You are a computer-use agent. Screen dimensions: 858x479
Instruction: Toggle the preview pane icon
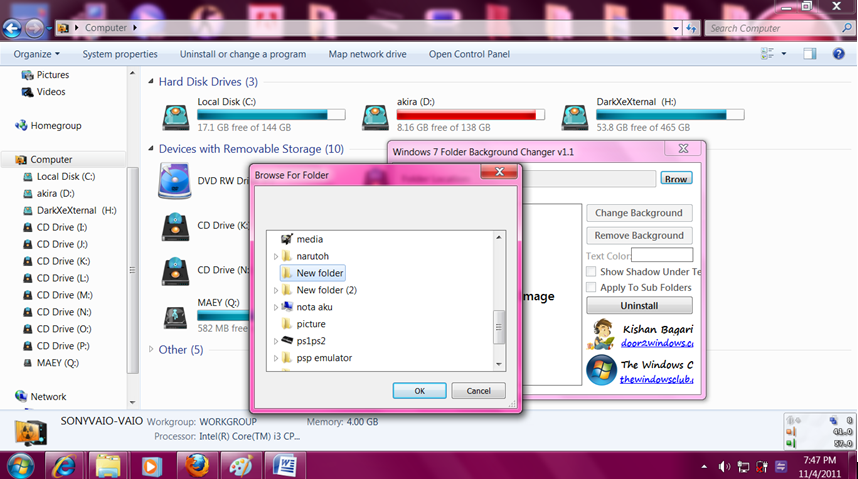[810, 54]
